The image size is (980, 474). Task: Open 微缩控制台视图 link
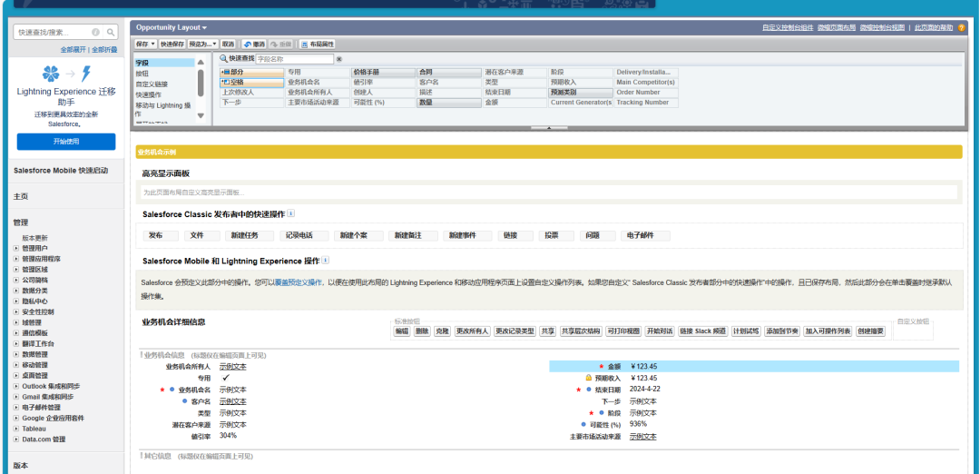pos(882,27)
